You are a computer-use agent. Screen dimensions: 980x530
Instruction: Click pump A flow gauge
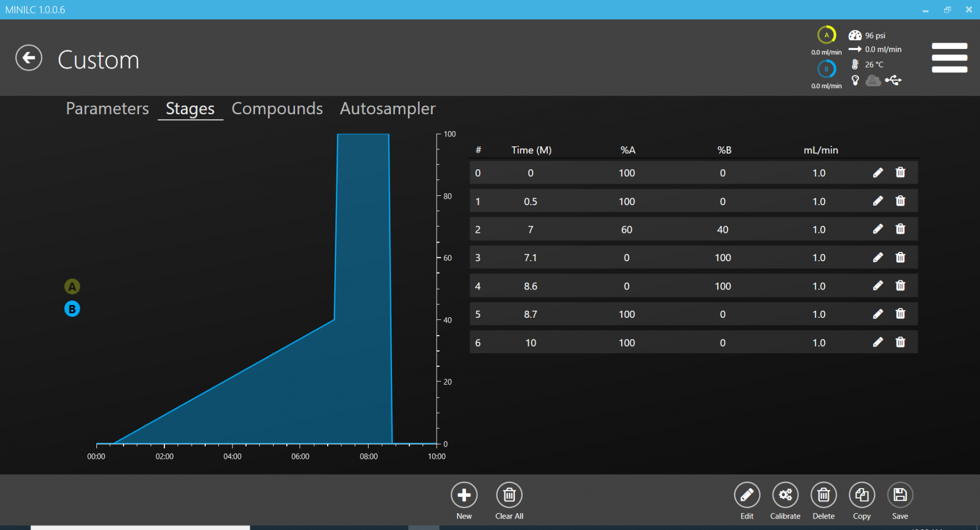826,35
